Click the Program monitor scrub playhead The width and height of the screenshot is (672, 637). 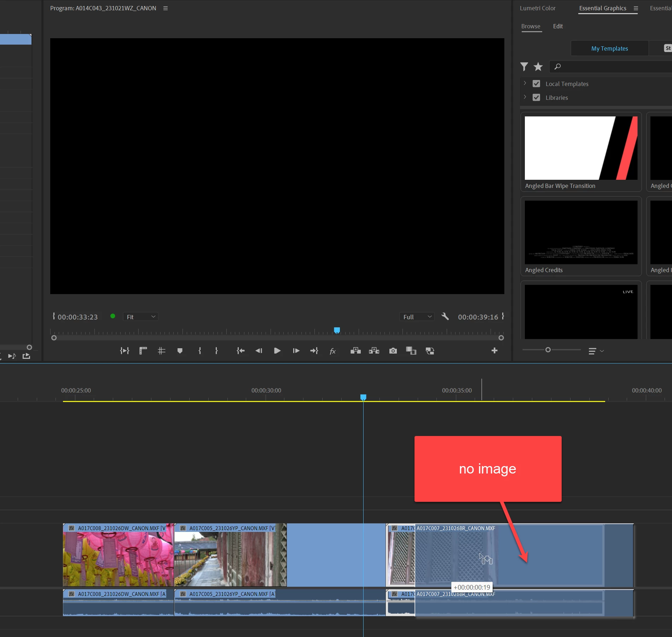pyautogui.click(x=337, y=330)
